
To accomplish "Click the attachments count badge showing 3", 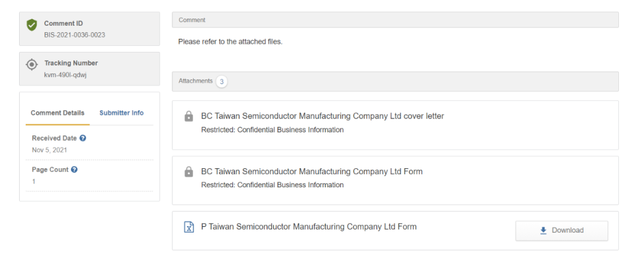I will point(222,81).
